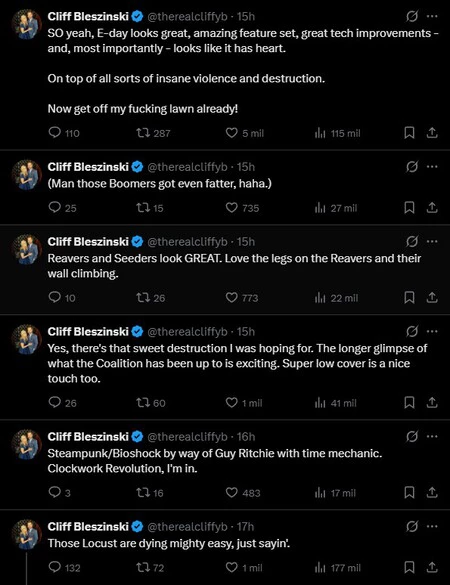The width and height of the screenshot is (450, 585).
Task: Open more options on Reavers tweet
Action: pos(432,241)
